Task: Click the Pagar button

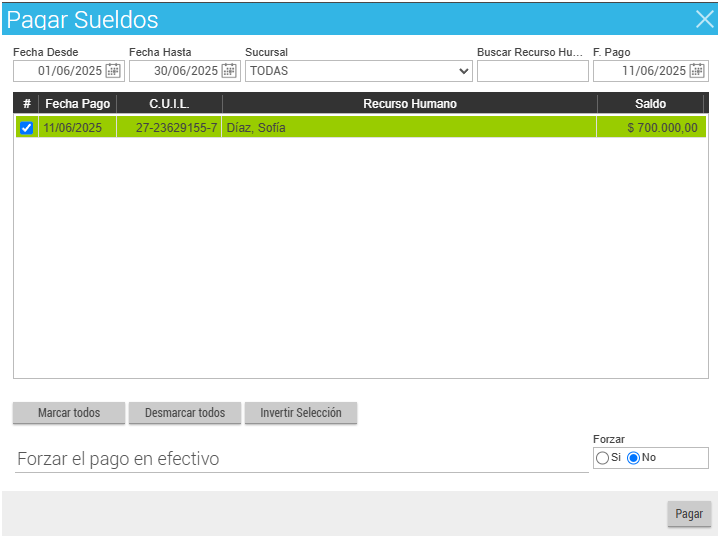Action: point(689,514)
